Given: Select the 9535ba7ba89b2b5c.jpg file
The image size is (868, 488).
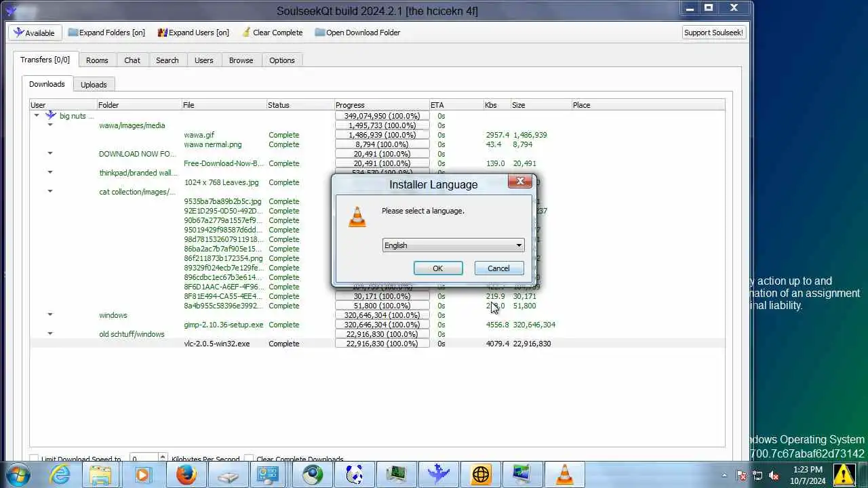Looking at the screenshot, I should tap(222, 201).
